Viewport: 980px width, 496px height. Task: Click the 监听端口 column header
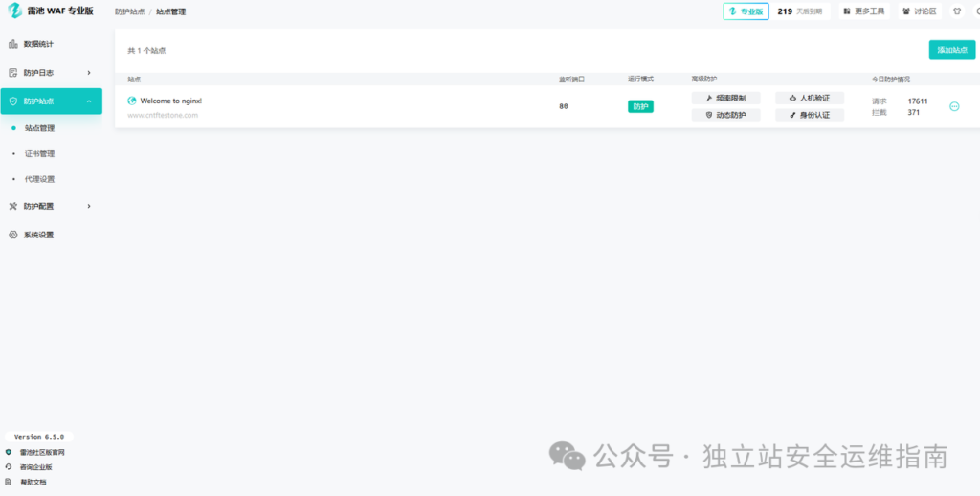pos(572,79)
